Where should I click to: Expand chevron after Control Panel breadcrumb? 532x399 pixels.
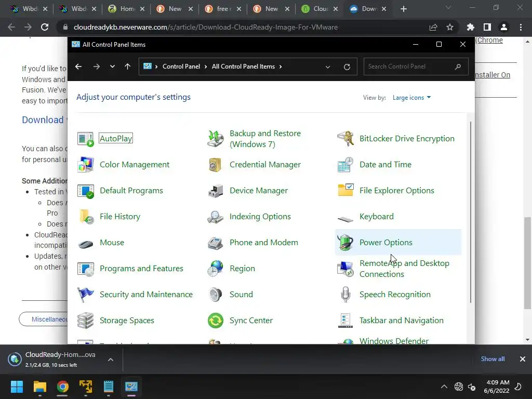[206, 66]
